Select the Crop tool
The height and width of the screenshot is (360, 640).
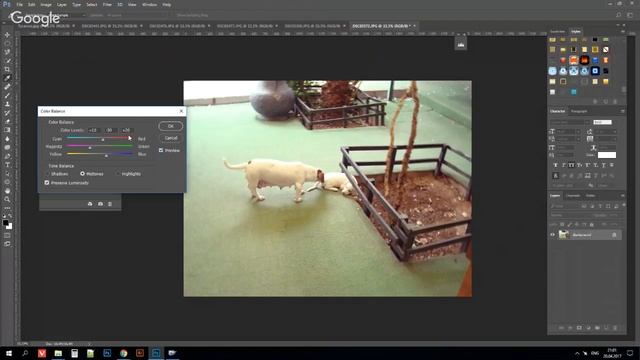[x=7, y=69]
